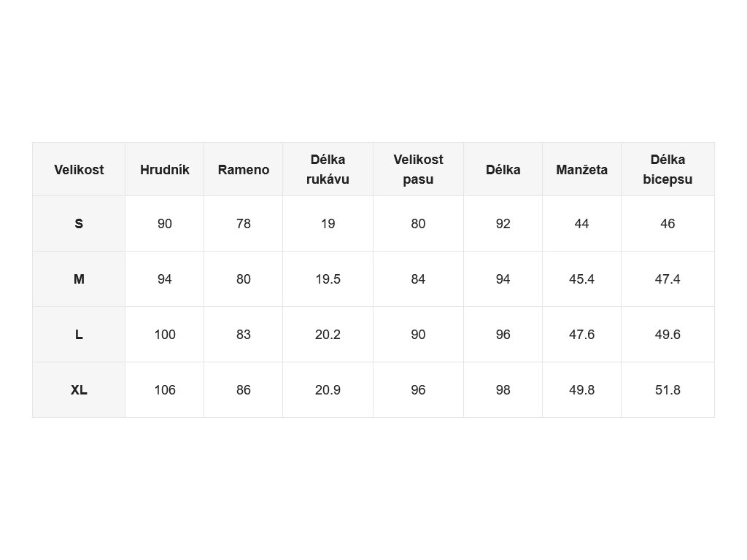The image size is (747, 560).
Task: Click the Délka bicepsu header
Action: coord(667,169)
